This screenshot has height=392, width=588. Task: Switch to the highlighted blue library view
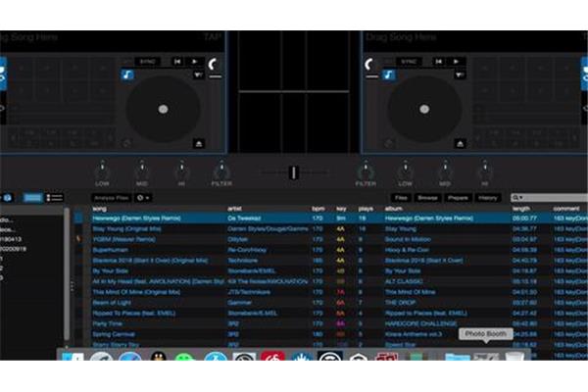coord(32,198)
